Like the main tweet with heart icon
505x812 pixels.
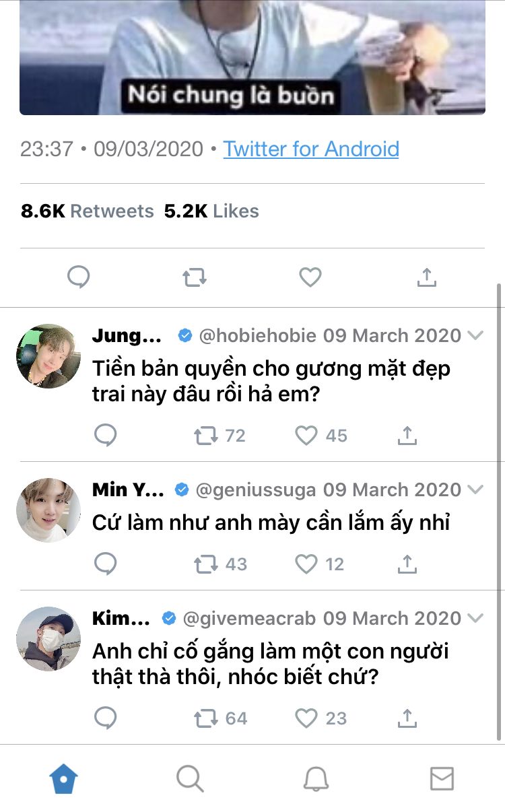pyautogui.click(x=310, y=277)
